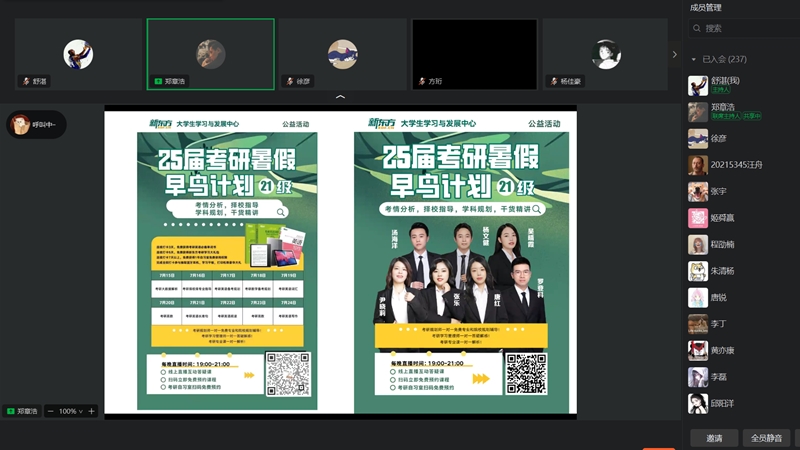
Task: Select 徐彦 video thumbnail
Action: [x=342, y=54]
